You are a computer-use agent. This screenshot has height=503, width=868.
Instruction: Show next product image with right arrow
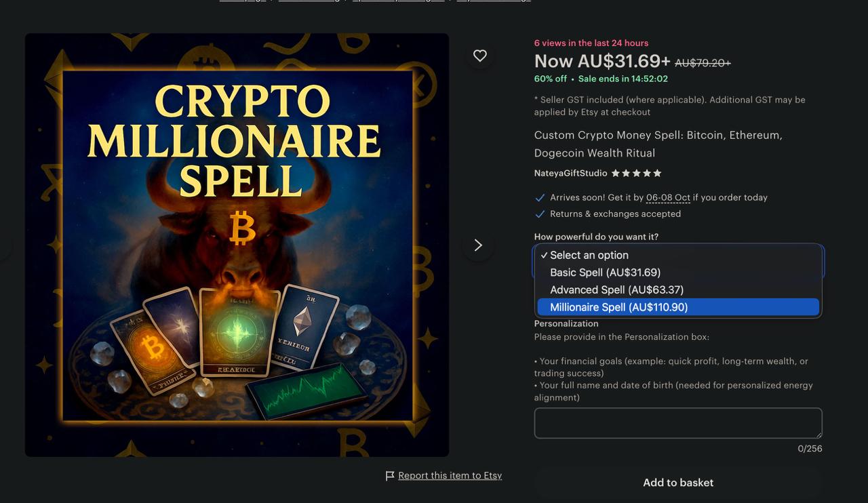tap(478, 245)
